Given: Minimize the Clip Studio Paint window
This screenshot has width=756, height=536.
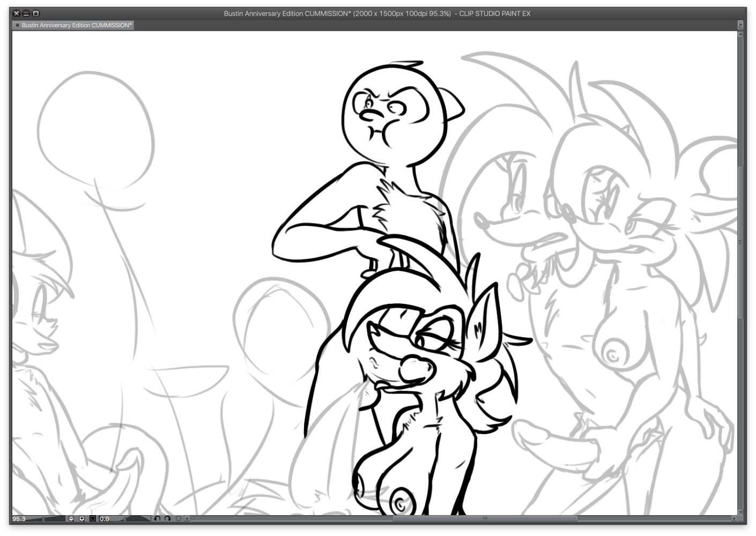Looking at the screenshot, I should pyautogui.click(x=26, y=13).
